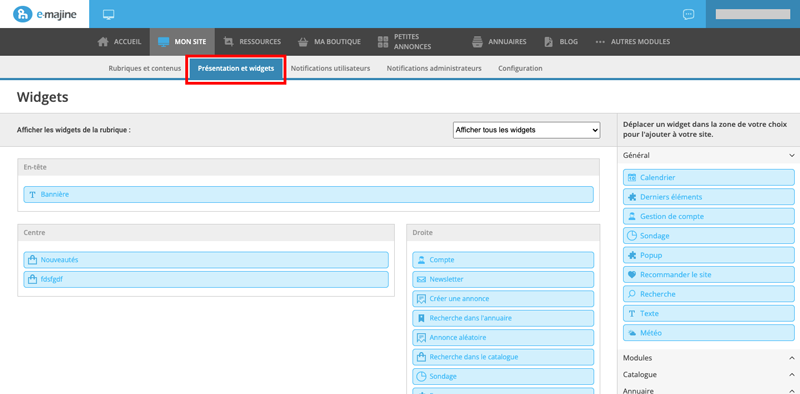This screenshot has height=394, width=800.
Task: Click the puzzle icon on Derniers éléments widget
Action: 632,197
